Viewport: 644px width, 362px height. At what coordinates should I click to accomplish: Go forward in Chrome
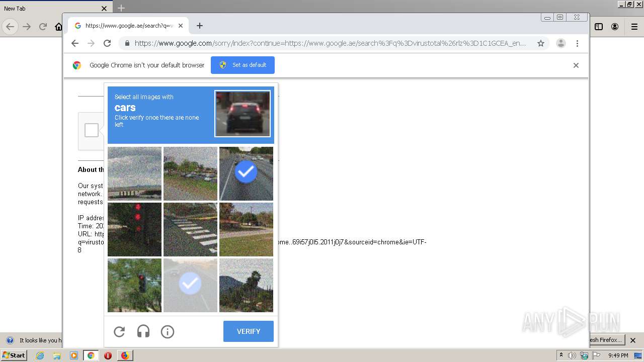(91, 43)
